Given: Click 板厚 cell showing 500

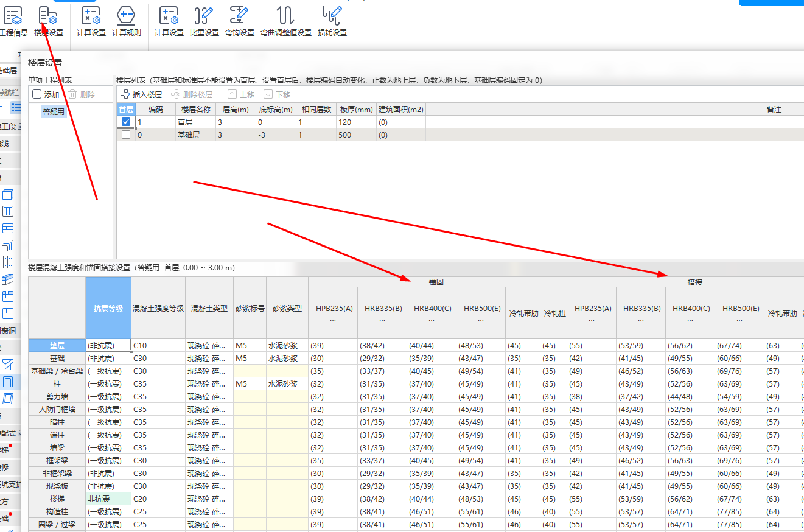Looking at the screenshot, I should pos(356,135).
